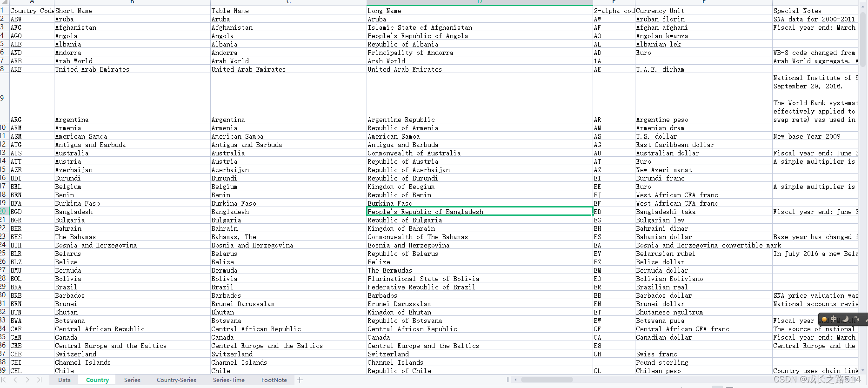This screenshot has width=868, height=388.
Task: Click the vertical scrollbar down arrow
Action: [x=863, y=370]
